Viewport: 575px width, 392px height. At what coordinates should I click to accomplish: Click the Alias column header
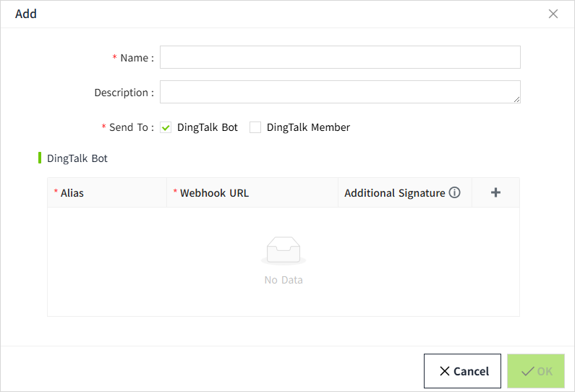(x=72, y=193)
